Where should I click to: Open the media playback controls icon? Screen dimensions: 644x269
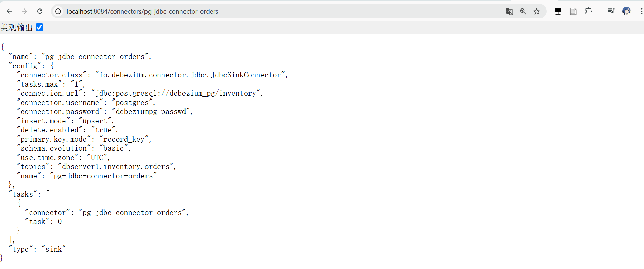pyautogui.click(x=611, y=11)
